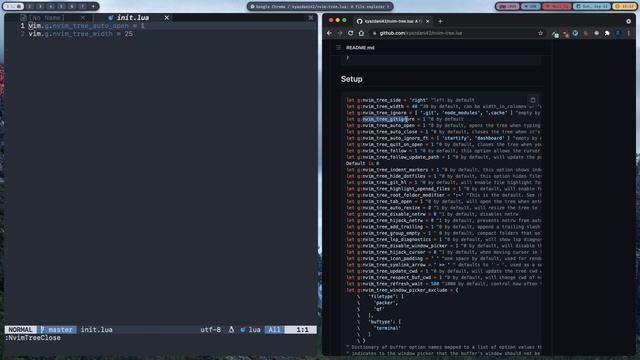Image resolution: width=640 pixels, height=360 pixels.
Task: Switch to workspace 7 in top bar
Action: [82, 7]
